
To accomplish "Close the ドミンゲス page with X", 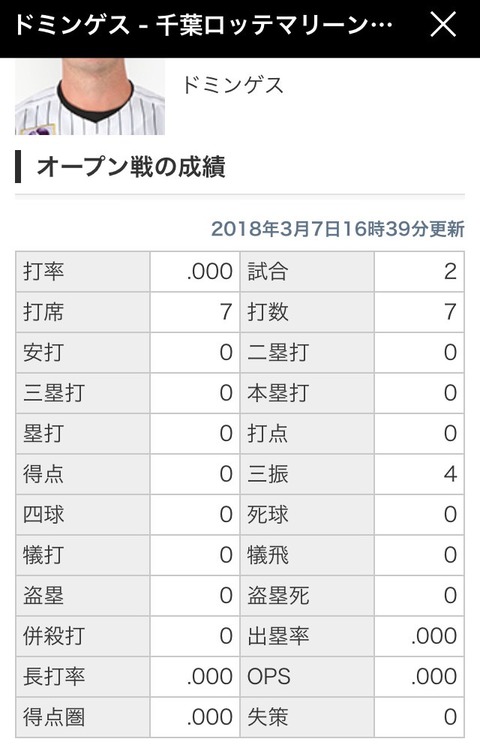I will click(443, 25).
